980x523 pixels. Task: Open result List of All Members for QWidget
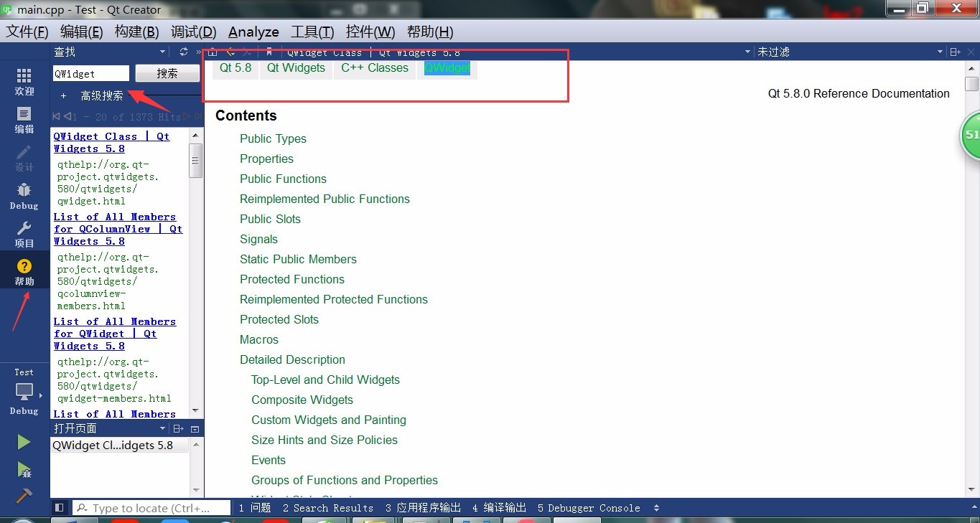coord(115,334)
